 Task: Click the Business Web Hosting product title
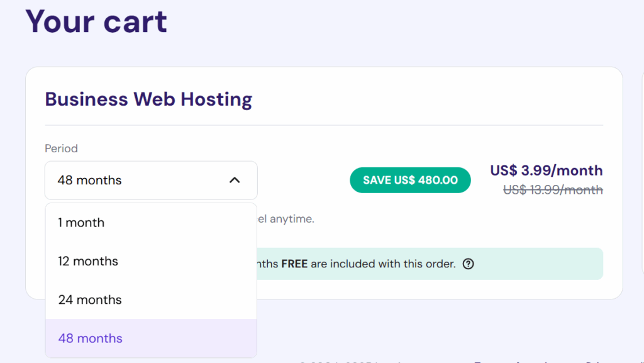coord(148,99)
